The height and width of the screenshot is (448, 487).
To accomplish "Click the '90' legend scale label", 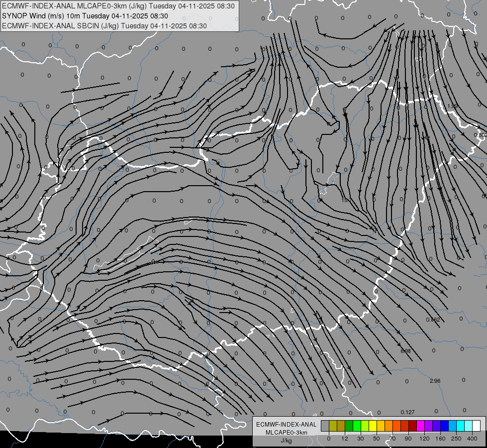I will pyautogui.click(x=408, y=439).
